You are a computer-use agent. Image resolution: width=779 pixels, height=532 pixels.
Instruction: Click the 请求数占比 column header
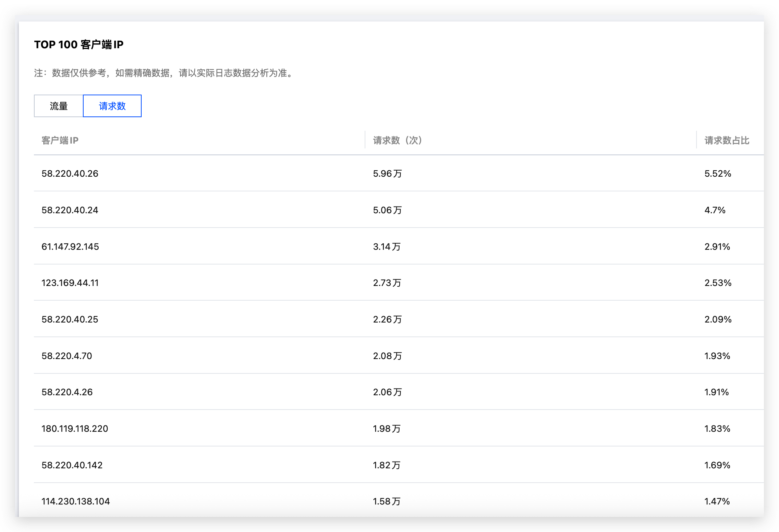(727, 141)
